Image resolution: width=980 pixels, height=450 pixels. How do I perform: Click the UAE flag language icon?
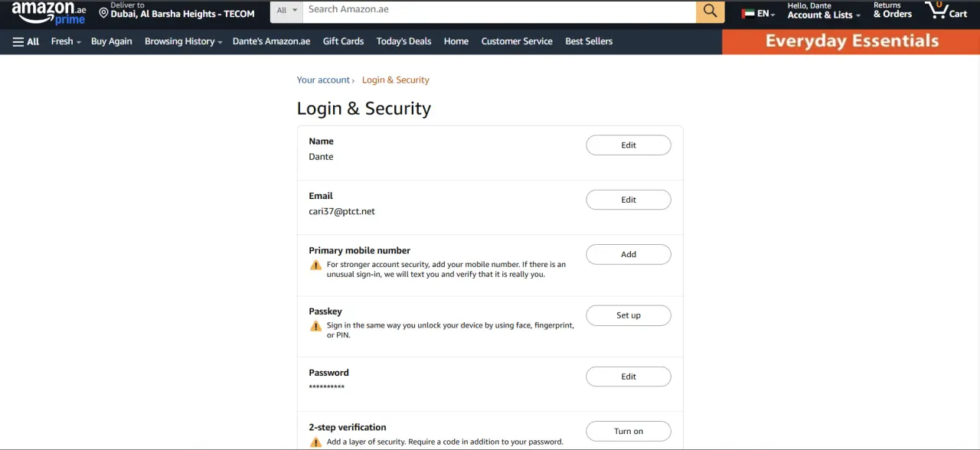tap(748, 14)
